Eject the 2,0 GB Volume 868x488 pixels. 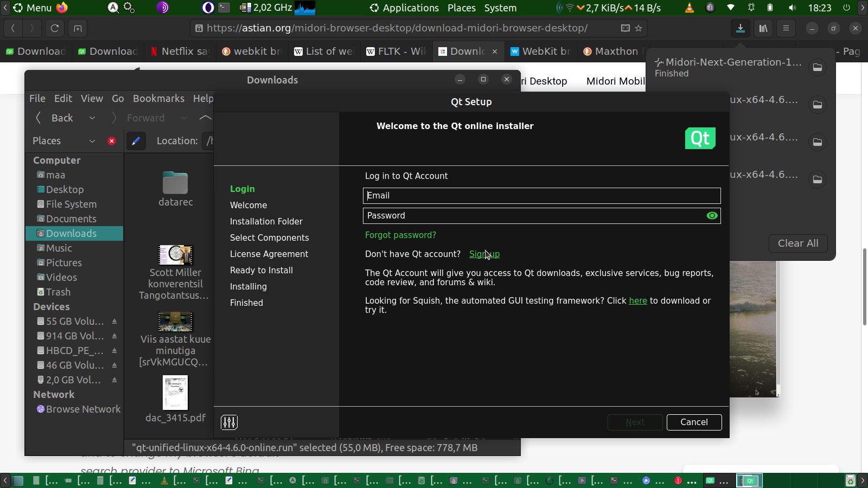click(x=114, y=380)
